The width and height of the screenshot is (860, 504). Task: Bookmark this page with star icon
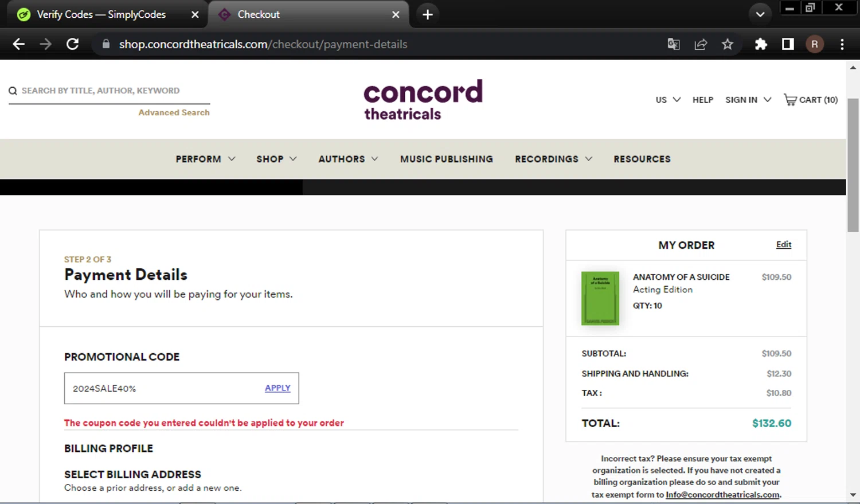(x=728, y=44)
